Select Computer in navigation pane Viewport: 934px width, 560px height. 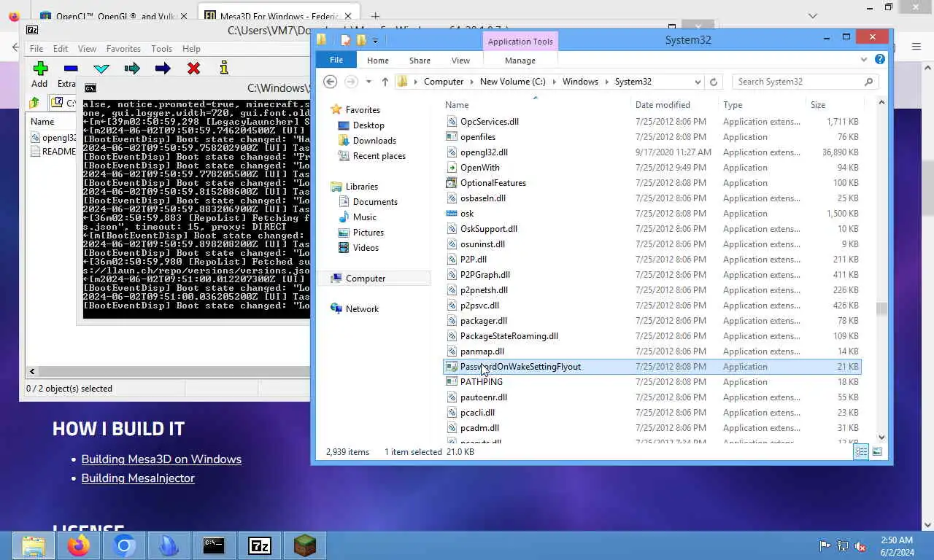coord(365,279)
